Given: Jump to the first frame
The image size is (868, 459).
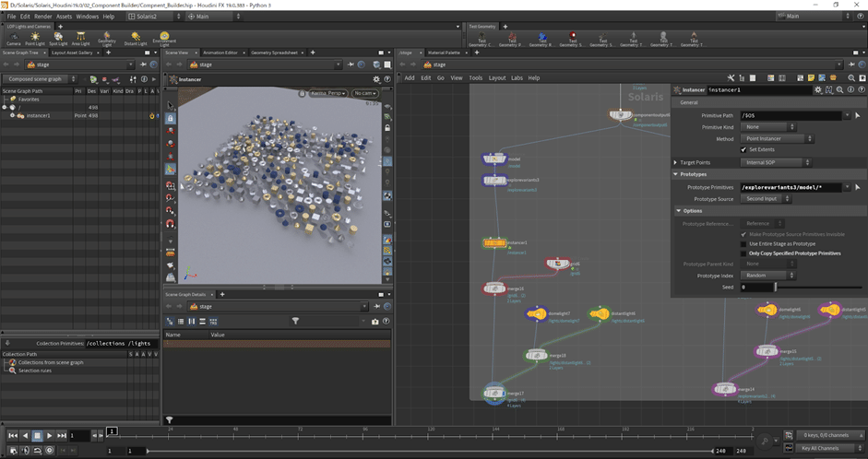Looking at the screenshot, I should coord(12,436).
